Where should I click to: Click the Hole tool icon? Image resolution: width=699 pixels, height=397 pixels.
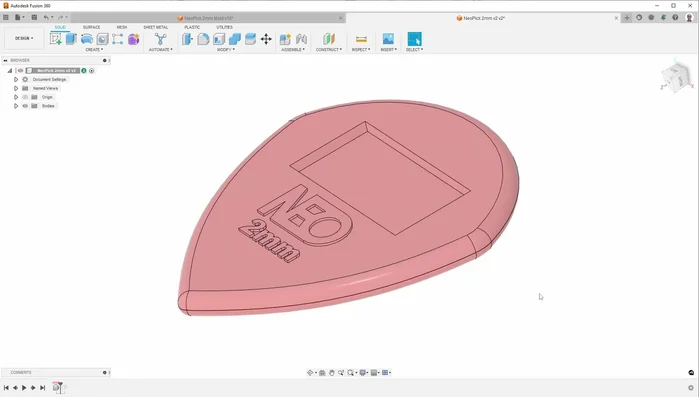103,39
